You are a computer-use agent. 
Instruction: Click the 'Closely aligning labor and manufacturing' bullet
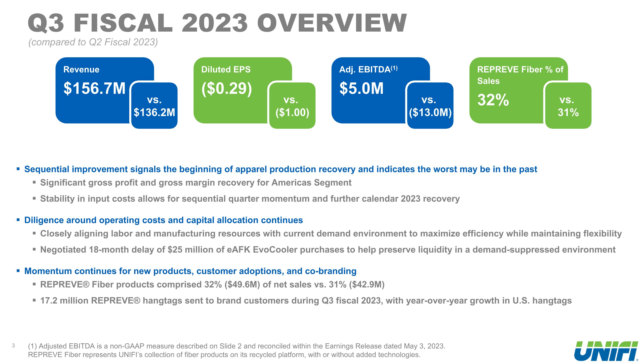(331, 234)
